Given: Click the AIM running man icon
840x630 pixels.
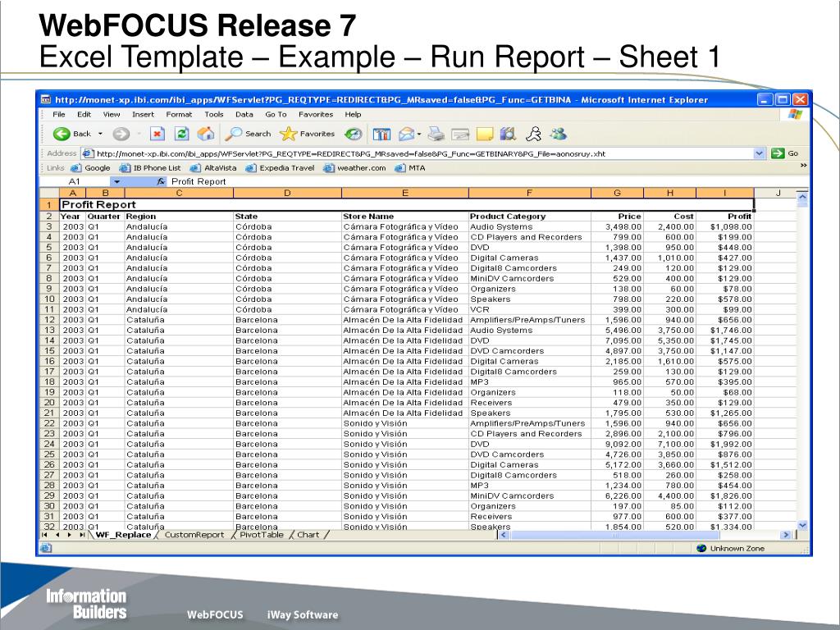Looking at the screenshot, I should pyautogui.click(x=533, y=134).
